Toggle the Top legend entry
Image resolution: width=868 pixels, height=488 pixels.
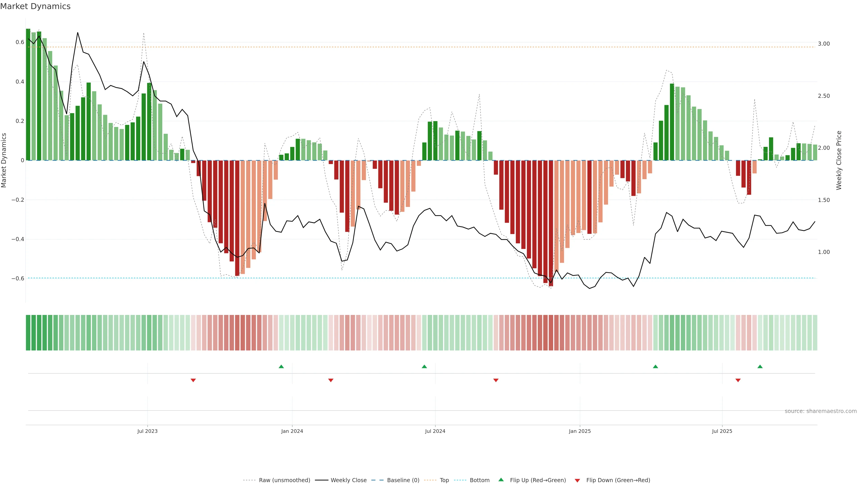(x=444, y=480)
